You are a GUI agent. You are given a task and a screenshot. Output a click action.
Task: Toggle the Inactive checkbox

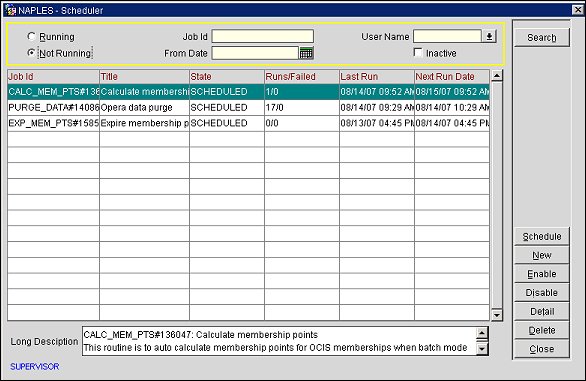point(418,52)
